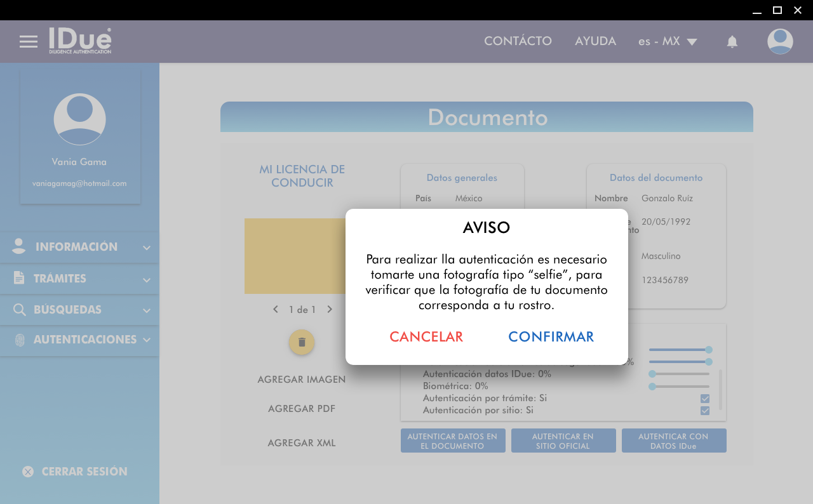Click the notification bell icon
813x504 pixels.
tap(732, 42)
